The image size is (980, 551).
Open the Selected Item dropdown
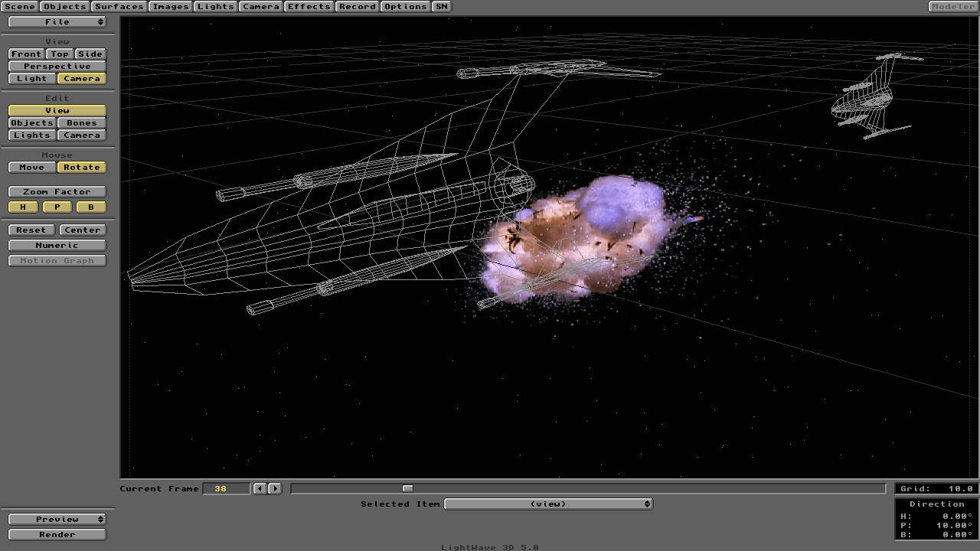549,504
